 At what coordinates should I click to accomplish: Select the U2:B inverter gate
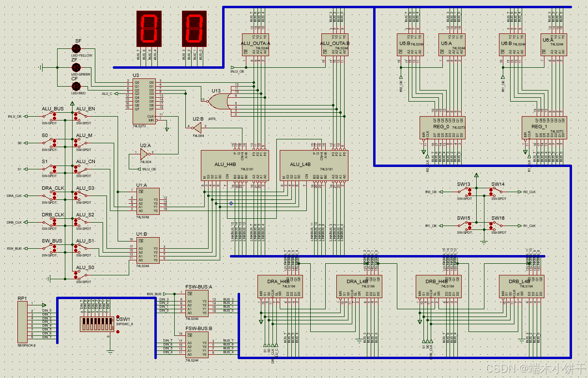click(x=196, y=127)
